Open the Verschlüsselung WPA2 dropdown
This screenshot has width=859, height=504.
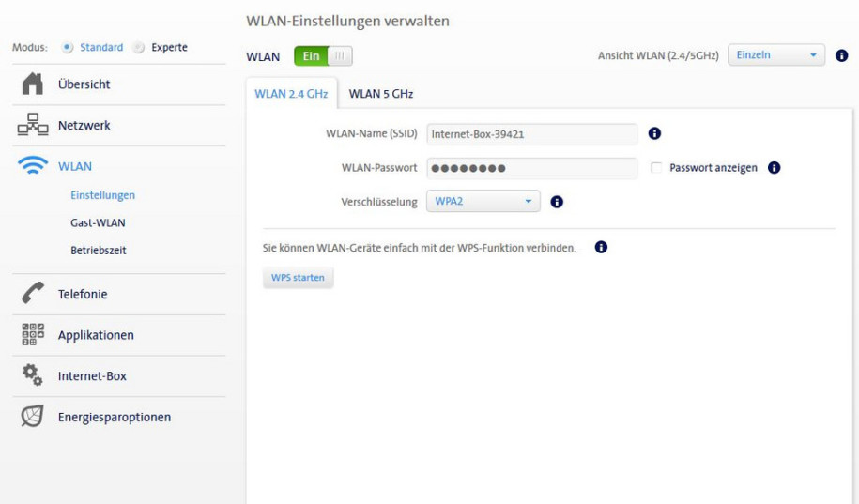coord(483,201)
